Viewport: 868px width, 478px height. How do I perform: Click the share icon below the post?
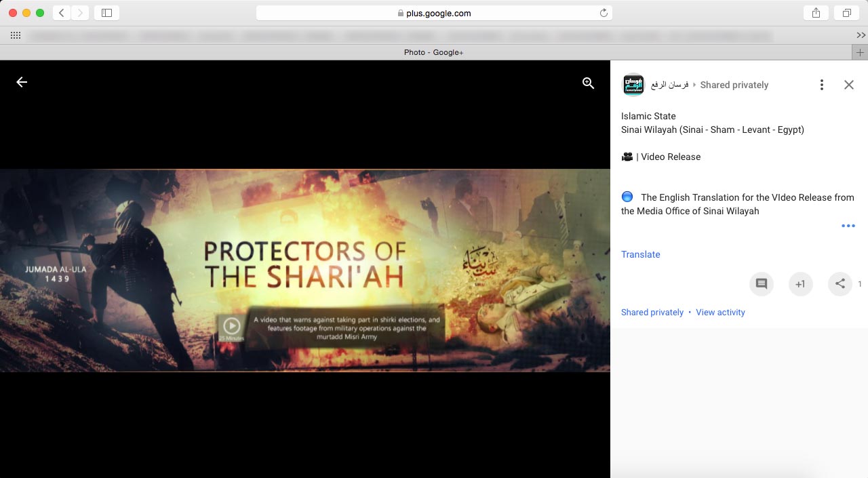tap(840, 284)
